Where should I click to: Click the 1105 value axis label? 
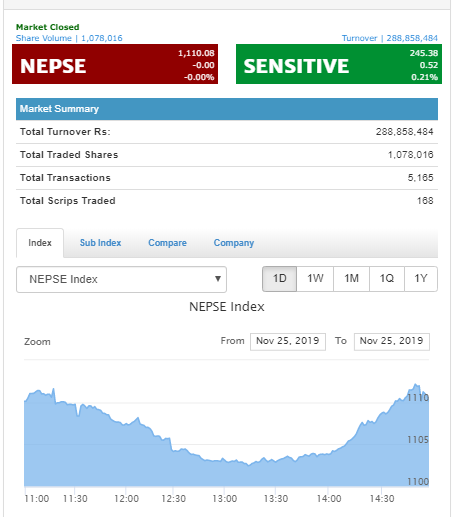tap(418, 440)
